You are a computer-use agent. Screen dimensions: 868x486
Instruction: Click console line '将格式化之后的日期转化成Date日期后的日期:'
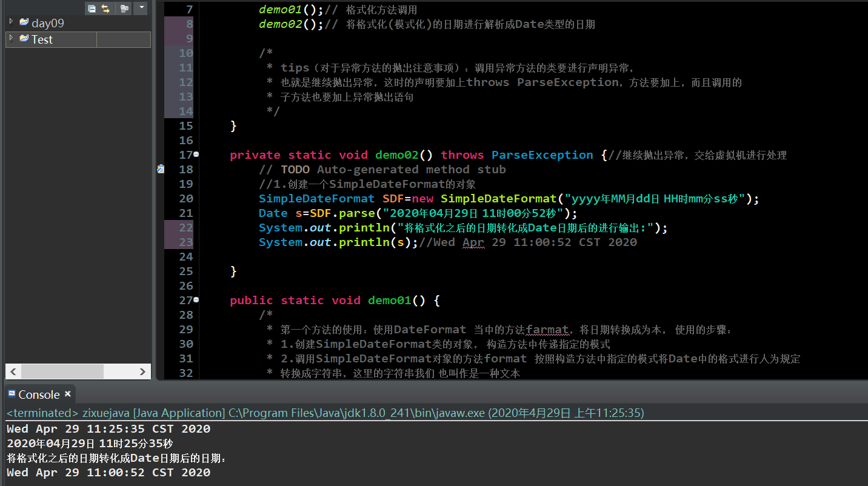[116, 458]
